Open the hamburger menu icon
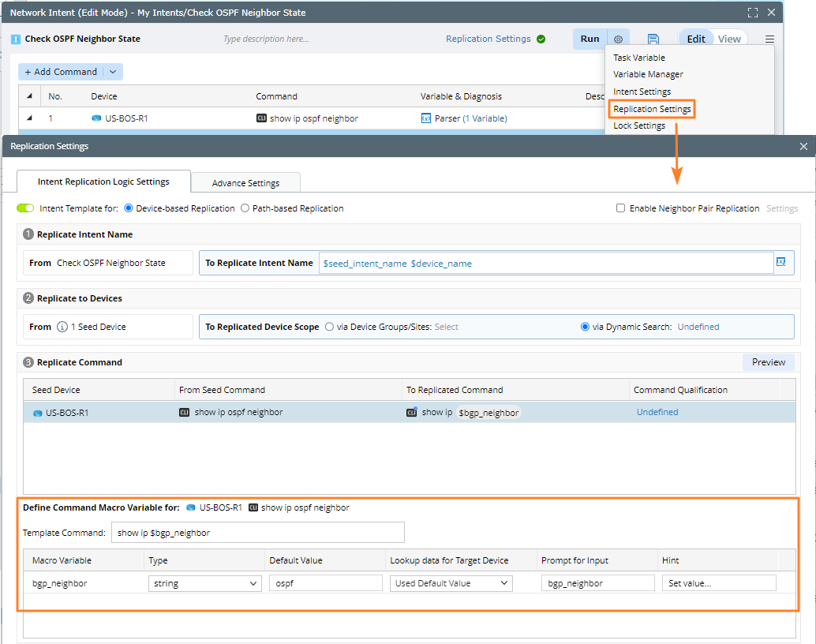Image resolution: width=816 pixels, height=644 pixels. (769, 39)
